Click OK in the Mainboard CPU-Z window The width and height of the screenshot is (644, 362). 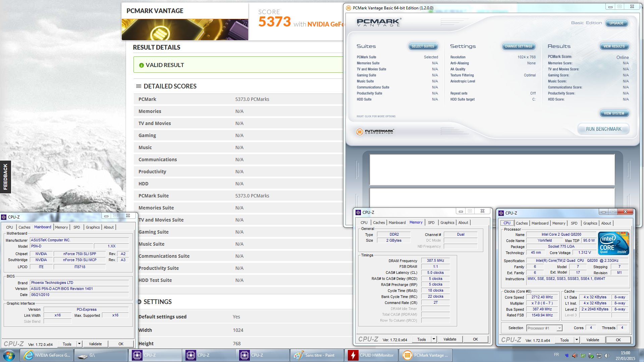coord(121,344)
